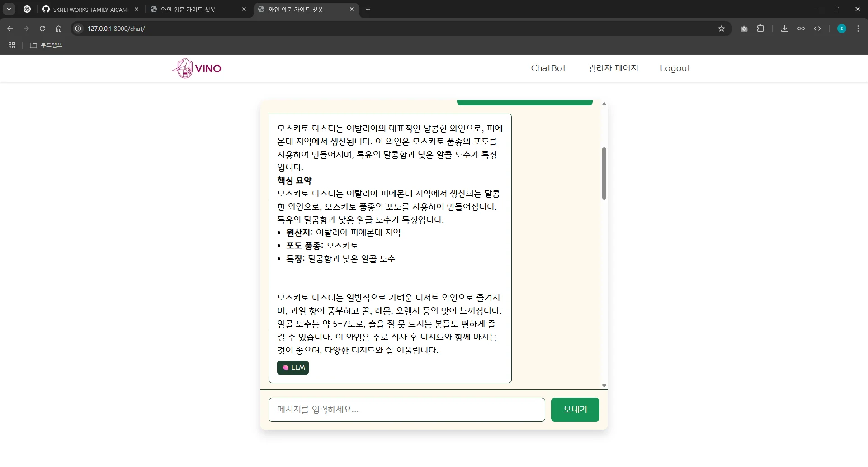Open the browser profile avatar
Viewport: 868px width, 467px height.
point(842,29)
